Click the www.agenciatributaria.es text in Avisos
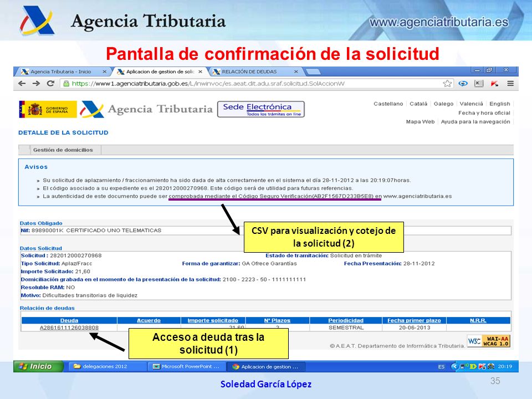The image size is (532, 399). (x=417, y=196)
